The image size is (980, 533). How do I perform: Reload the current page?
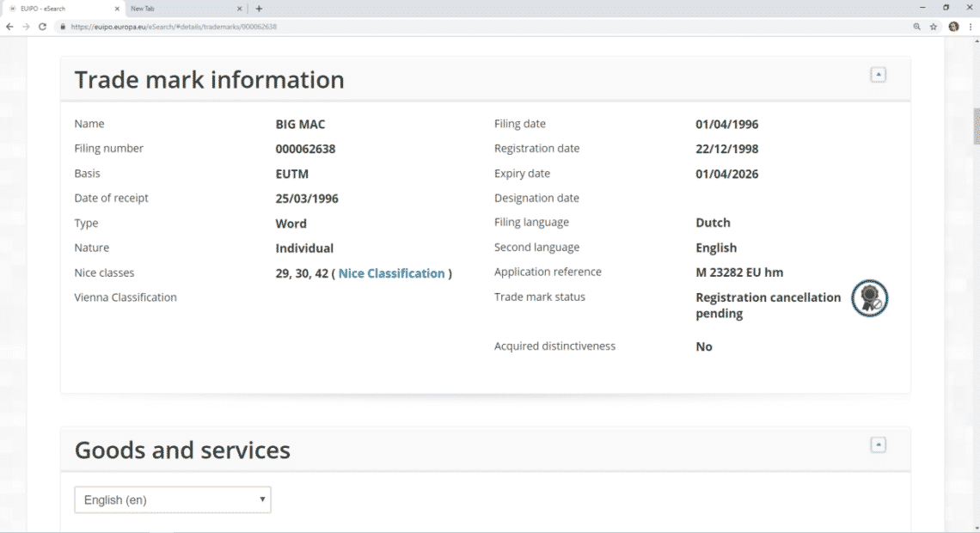pyautogui.click(x=42, y=27)
